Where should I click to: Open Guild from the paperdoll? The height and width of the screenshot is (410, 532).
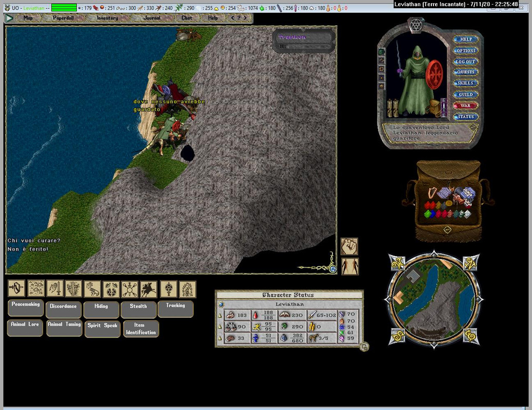click(x=466, y=94)
